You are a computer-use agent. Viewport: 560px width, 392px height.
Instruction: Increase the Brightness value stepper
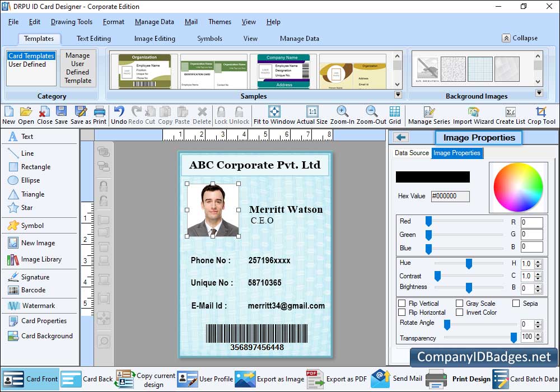pos(538,286)
